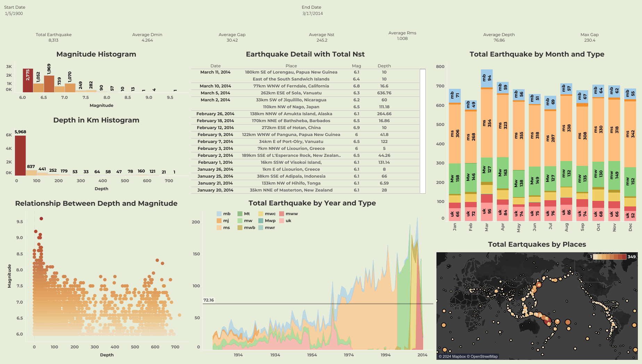Image resolution: width=642 pixels, height=364 pixels.
Task: Click the ms 338 segment in August bar
Action: tap(566, 128)
